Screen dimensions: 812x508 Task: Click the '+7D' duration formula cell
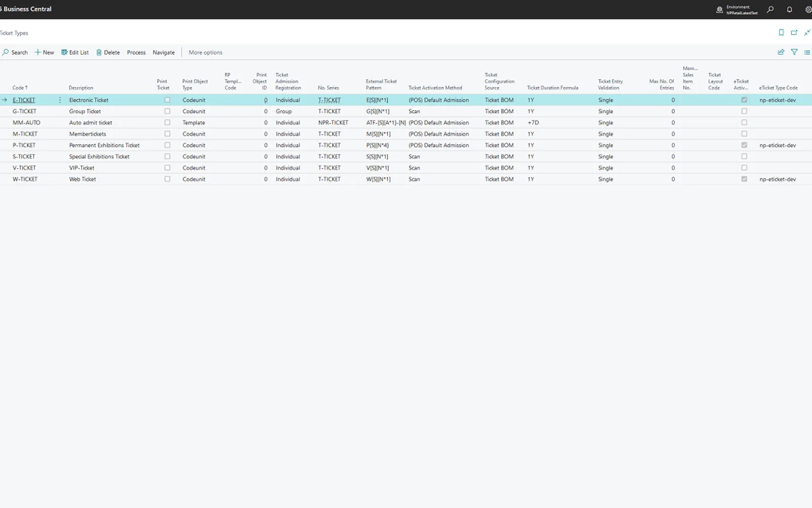pyautogui.click(x=533, y=122)
